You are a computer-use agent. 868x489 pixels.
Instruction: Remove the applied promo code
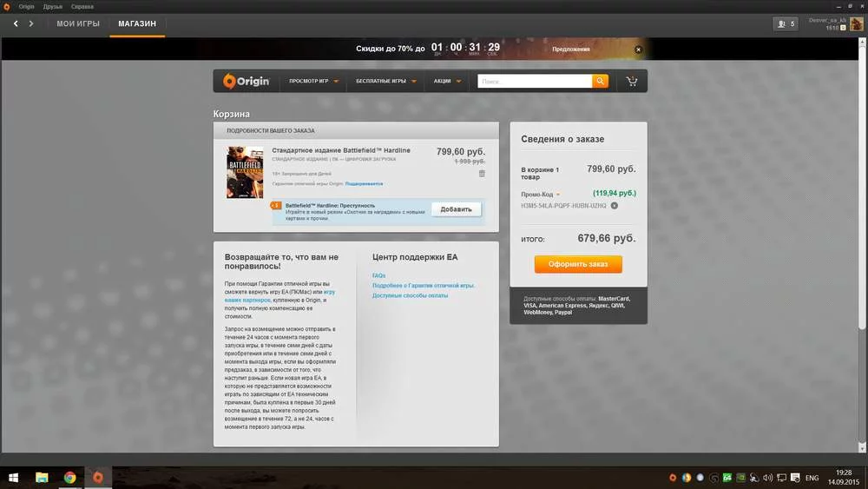615,206
